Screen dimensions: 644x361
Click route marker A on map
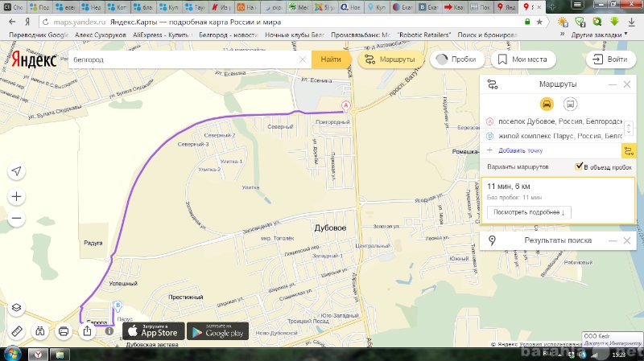(346, 106)
